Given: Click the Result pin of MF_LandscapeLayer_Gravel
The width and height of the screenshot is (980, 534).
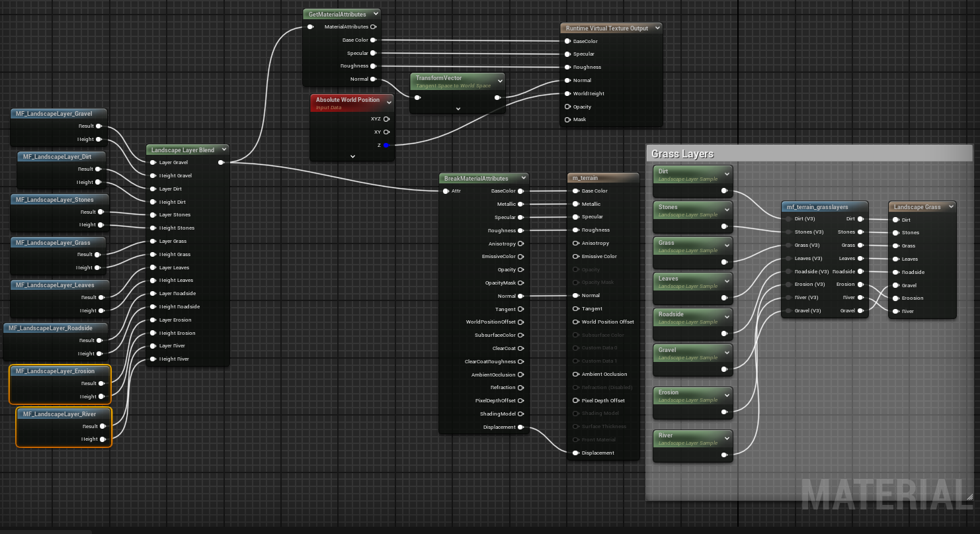Looking at the screenshot, I should tap(99, 126).
